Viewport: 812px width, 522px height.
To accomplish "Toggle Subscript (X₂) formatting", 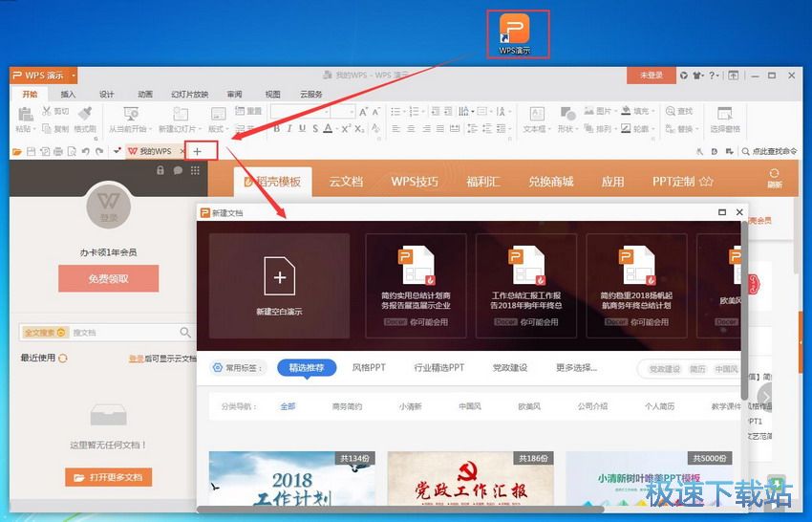I will tap(359, 128).
